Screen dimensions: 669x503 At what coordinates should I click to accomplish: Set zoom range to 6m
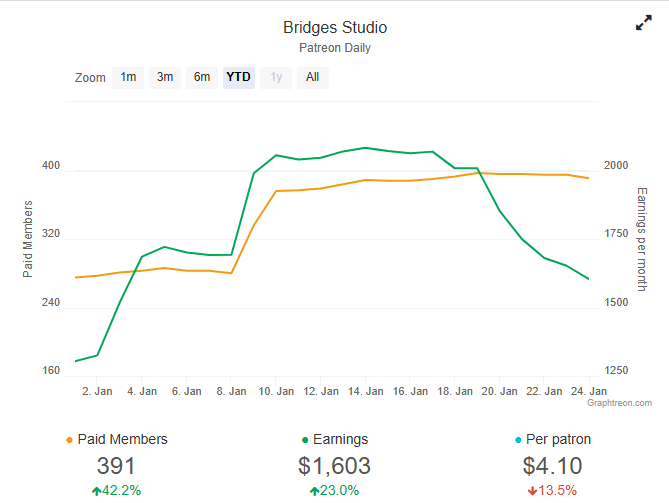tap(202, 78)
